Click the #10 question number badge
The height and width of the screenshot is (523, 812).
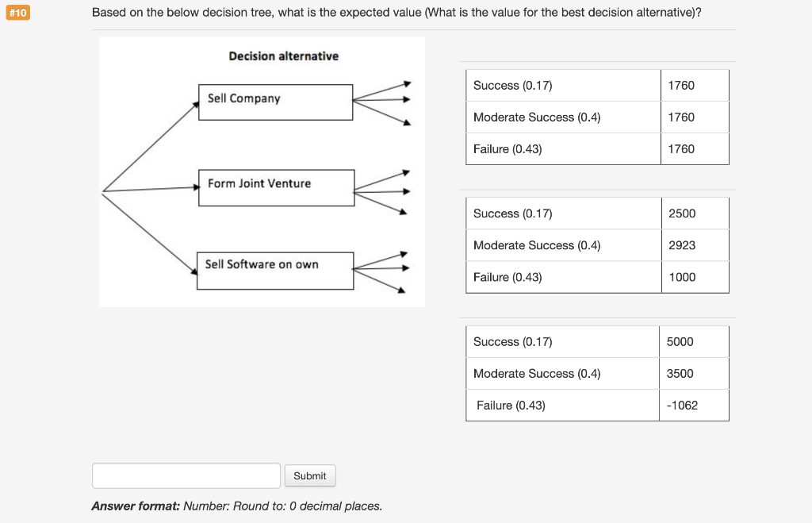click(17, 12)
